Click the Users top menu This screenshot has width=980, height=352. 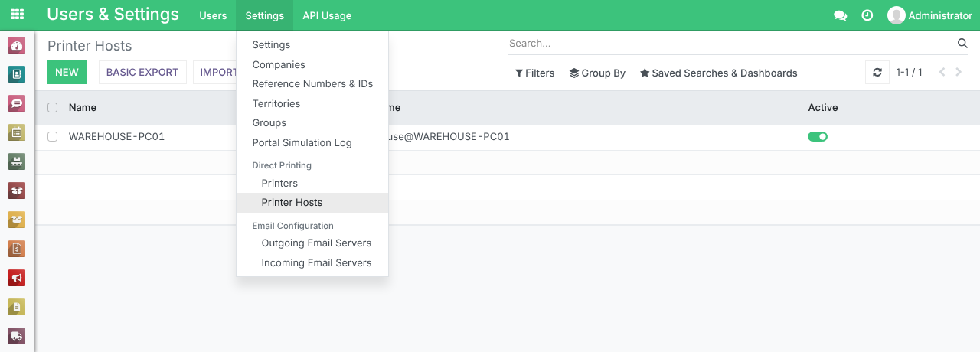coord(213,15)
